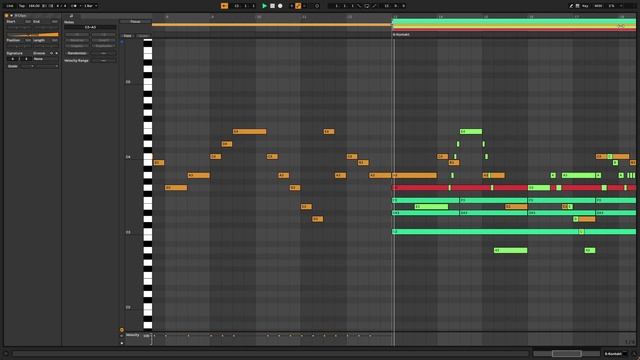Click the Key map mode button

click(585, 6)
